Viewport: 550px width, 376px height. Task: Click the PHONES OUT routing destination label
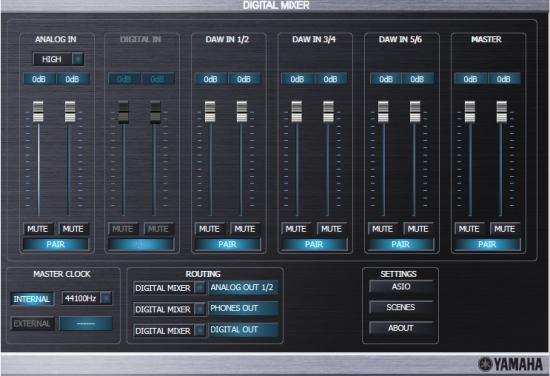click(243, 309)
